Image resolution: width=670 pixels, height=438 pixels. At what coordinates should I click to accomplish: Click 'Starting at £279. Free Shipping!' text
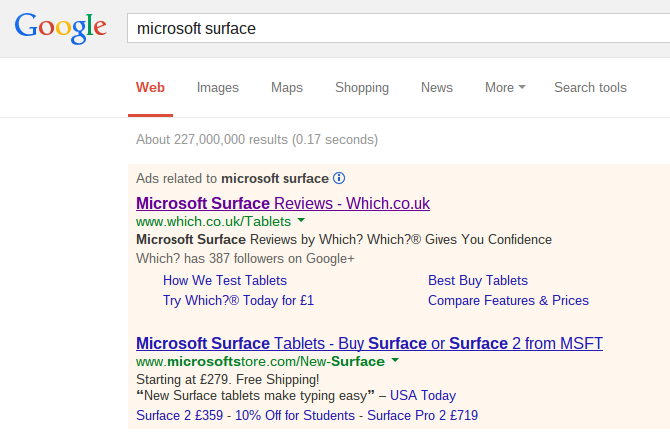click(x=228, y=379)
